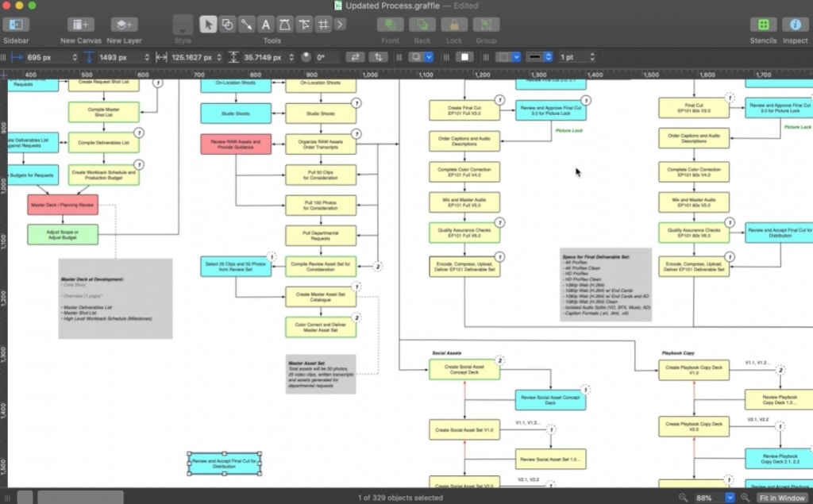Select the gray 'Master Deck at Development' note
813x504 pixels.
pyautogui.click(x=115, y=298)
